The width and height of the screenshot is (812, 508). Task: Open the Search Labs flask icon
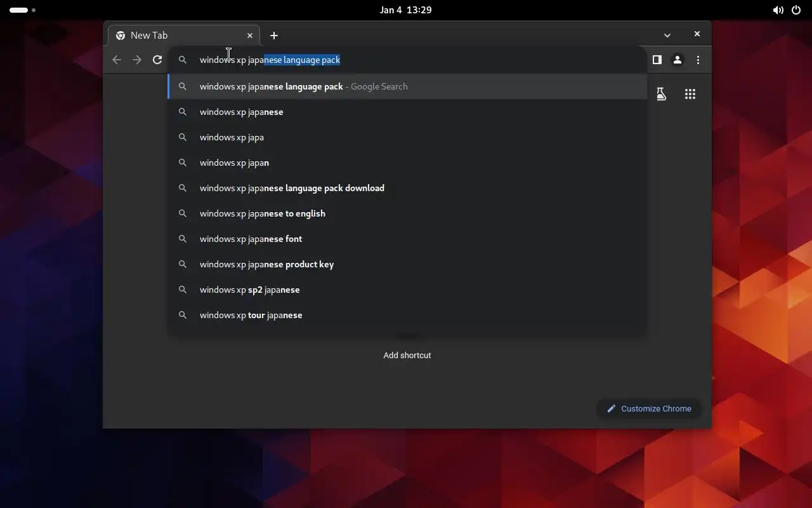pyautogui.click(x=661, y=94)
